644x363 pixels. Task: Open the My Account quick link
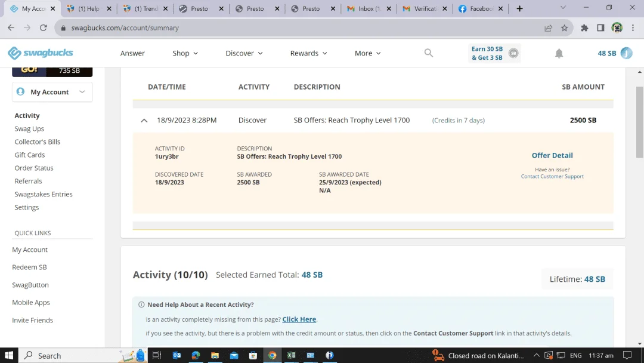coord(30,250)
